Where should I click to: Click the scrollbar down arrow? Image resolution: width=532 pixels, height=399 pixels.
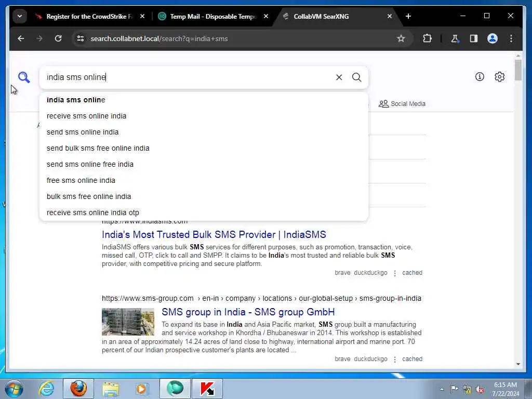[x=518, y=364]
